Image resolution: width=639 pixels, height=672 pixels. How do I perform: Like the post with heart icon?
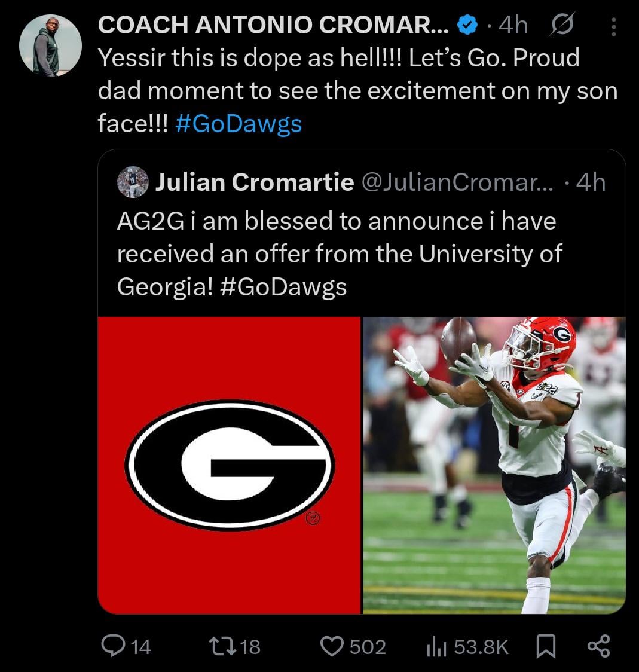pyautogui.click(x=332, y=646)
